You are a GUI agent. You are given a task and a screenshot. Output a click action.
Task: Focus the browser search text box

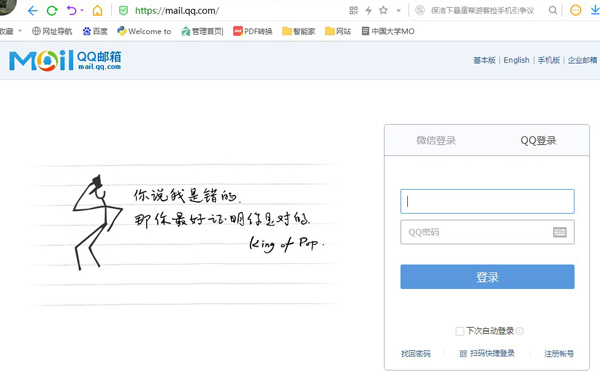pyautogui.click(x=482, y=10)
